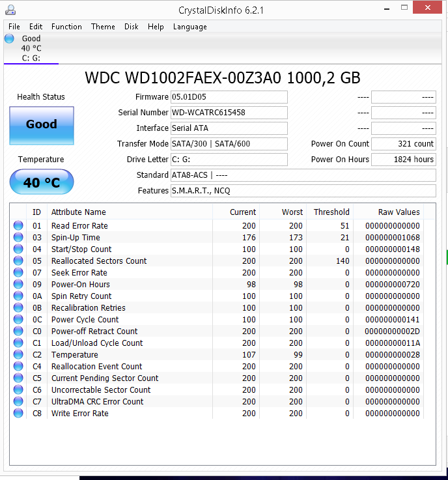The width and height of the screenshot is (448, 480).
Task: Open the Edit menu
Action: point(36,27)
